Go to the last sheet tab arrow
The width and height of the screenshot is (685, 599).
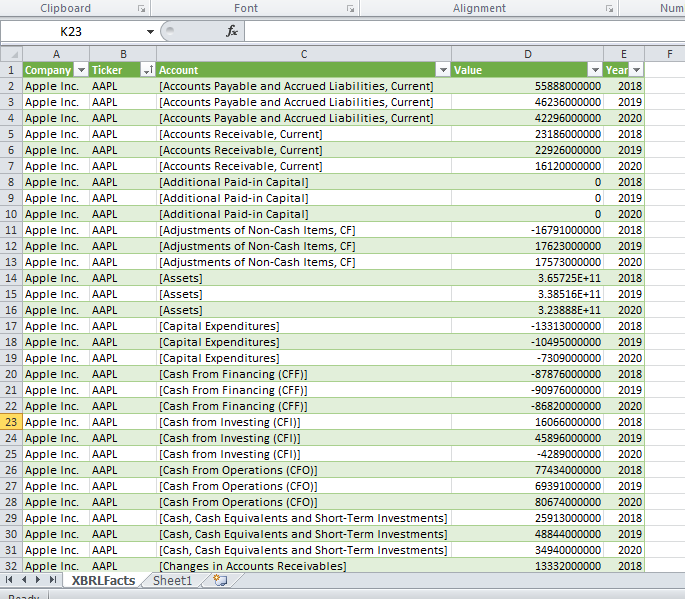53,580
